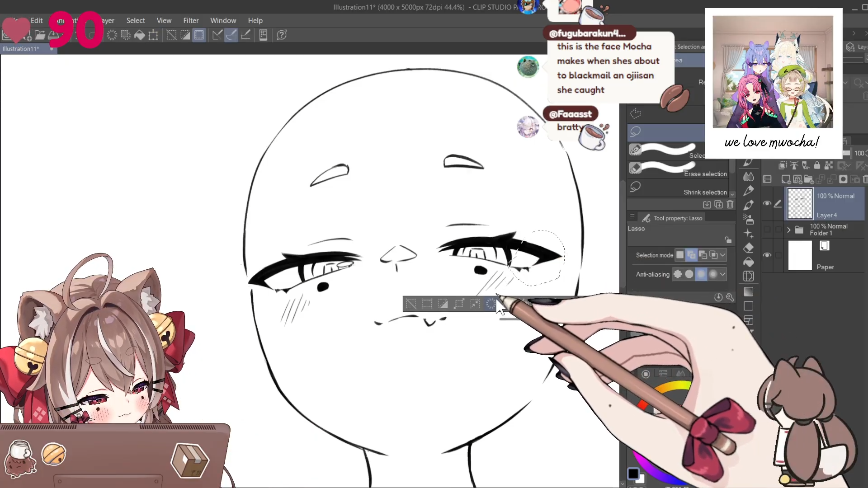Viewport: 868px width, 488px height.
Task: Click Deselect icon in command bar
Action: point(171,35)
